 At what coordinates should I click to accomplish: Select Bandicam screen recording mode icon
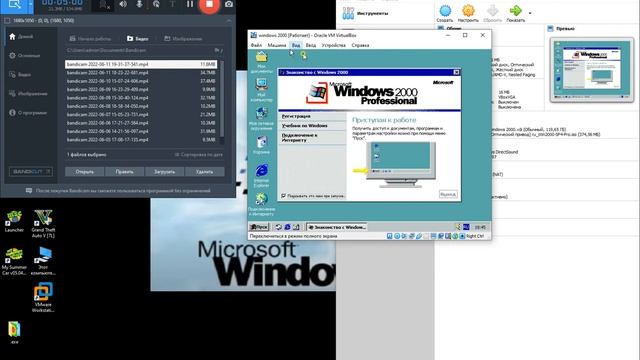(14, 4)
